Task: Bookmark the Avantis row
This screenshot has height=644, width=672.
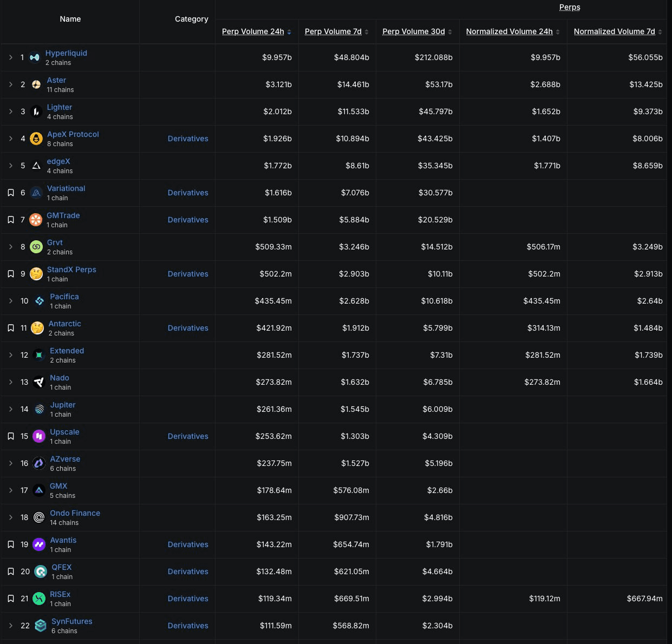Action: click(10, 544)
